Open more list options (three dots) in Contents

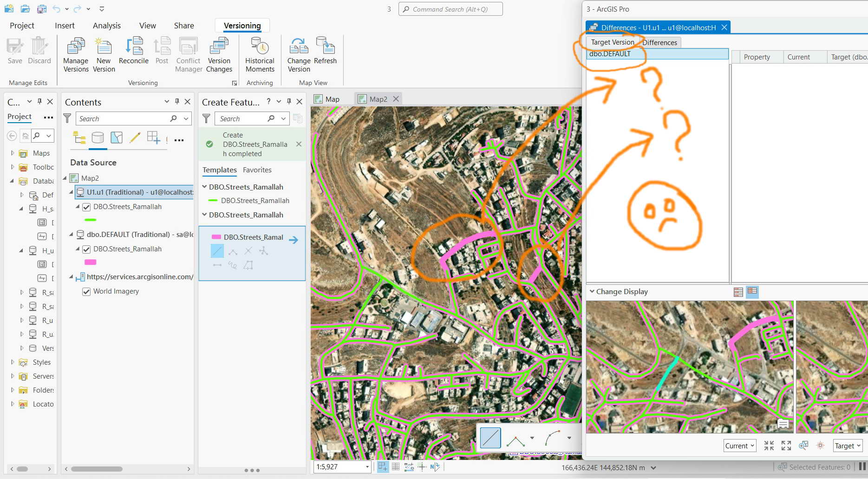[x=179, y=140]
